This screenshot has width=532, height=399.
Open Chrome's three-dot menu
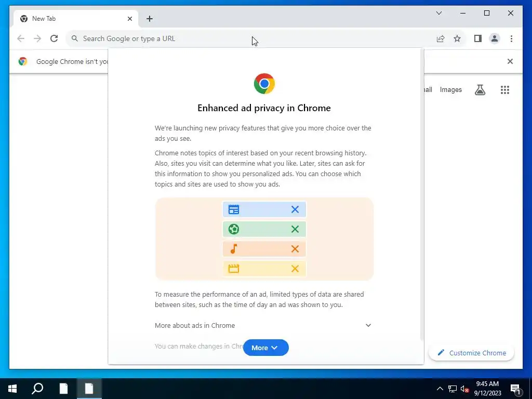pyautogui.click(x=511, y=38)
